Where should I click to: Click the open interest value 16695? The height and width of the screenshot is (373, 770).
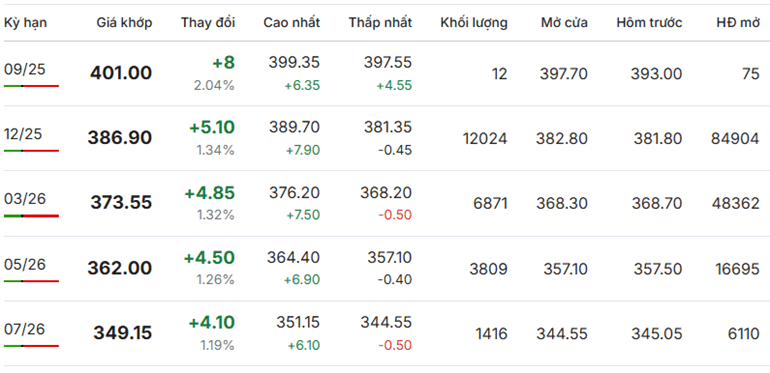pyautogui.click(x=737, y=269)
